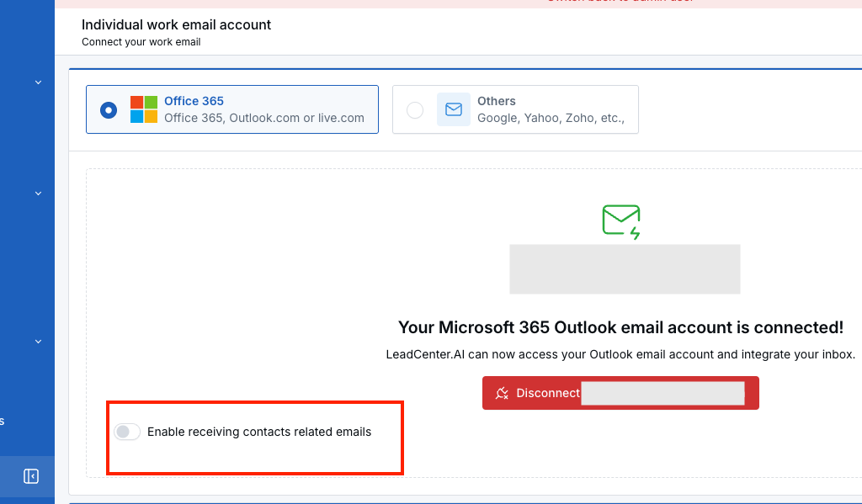The image size is (862, 504).
Task: Click the Others envelope icon
Action: tap(454, 109)
